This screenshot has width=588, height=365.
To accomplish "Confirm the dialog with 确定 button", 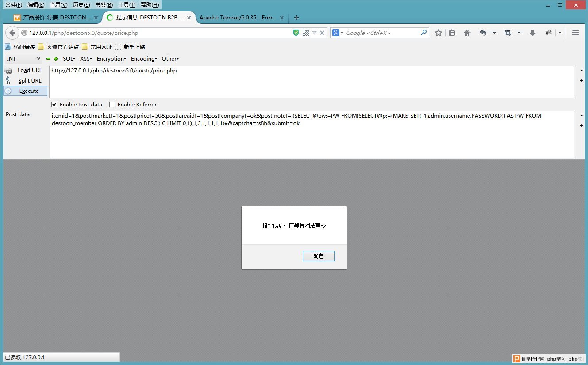I will coord(319,256).
